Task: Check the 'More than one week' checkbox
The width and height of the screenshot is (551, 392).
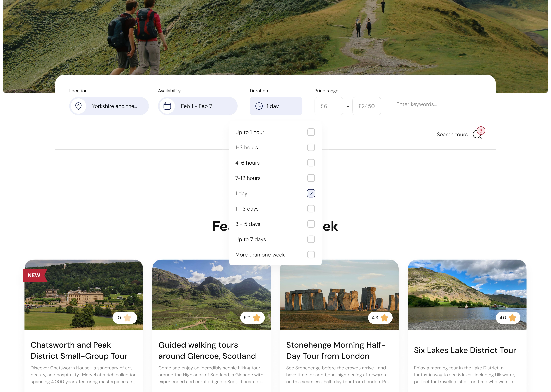Action: pos(311,255)
